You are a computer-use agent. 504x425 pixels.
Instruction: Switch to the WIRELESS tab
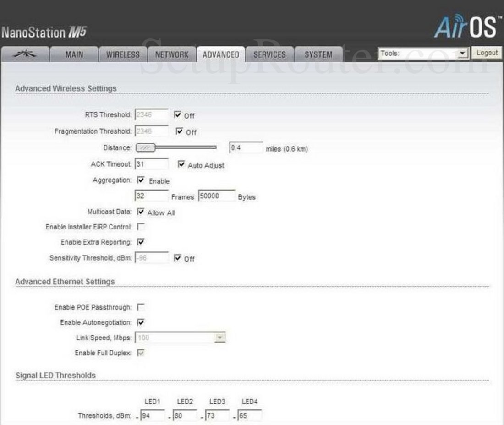tap(123, 54)
